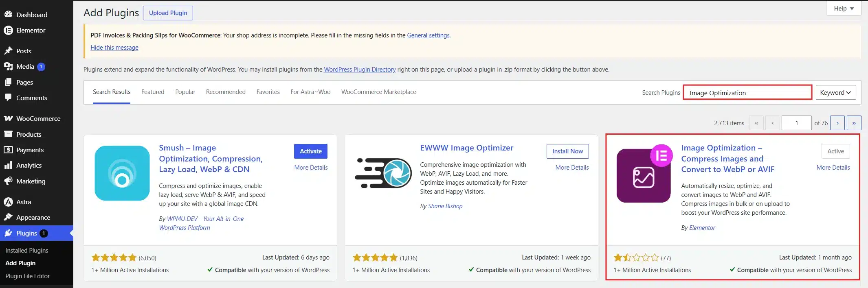The height and width of the screenshot is (288, 868).
Task: Open Plugin File Editor submenu item
Action: coord(28,276)
